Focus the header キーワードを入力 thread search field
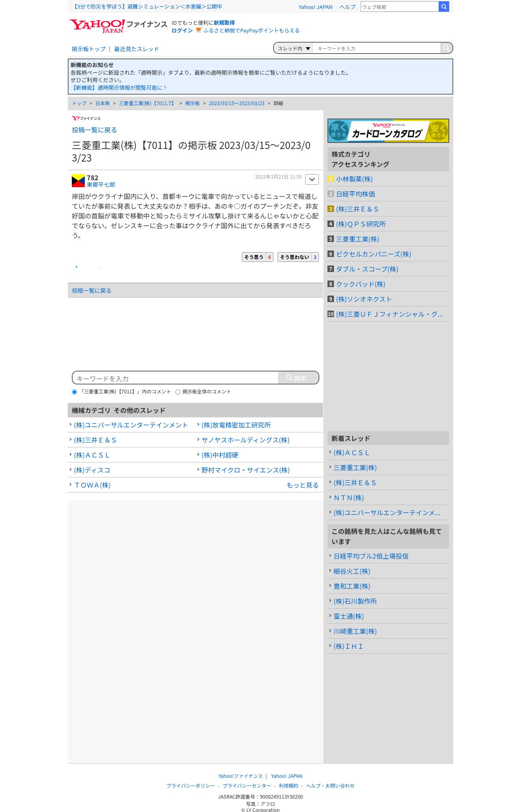This screenshot has height=812, width=521. coord(377,48)
